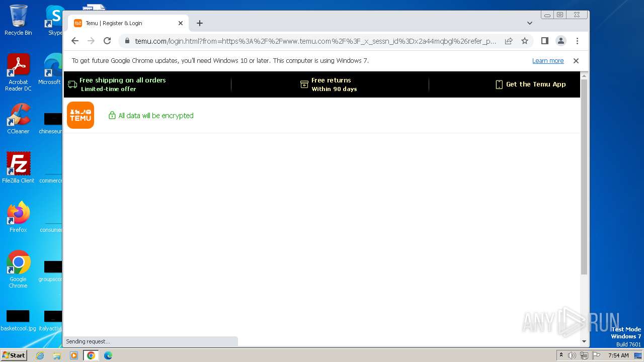
Task: Click the volume speaker tray icon
Action: tap(572, 355)
